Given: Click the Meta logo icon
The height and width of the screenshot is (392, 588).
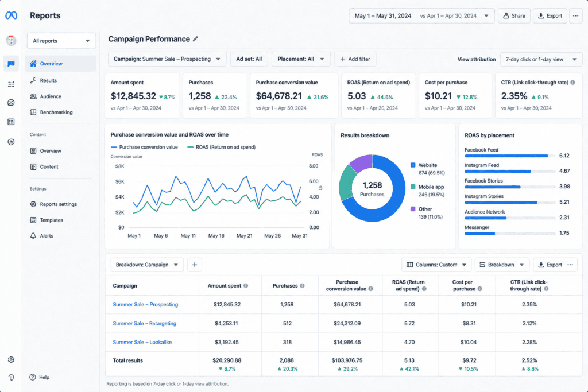Looking at the screenshot, I should [x=11, y=15].
